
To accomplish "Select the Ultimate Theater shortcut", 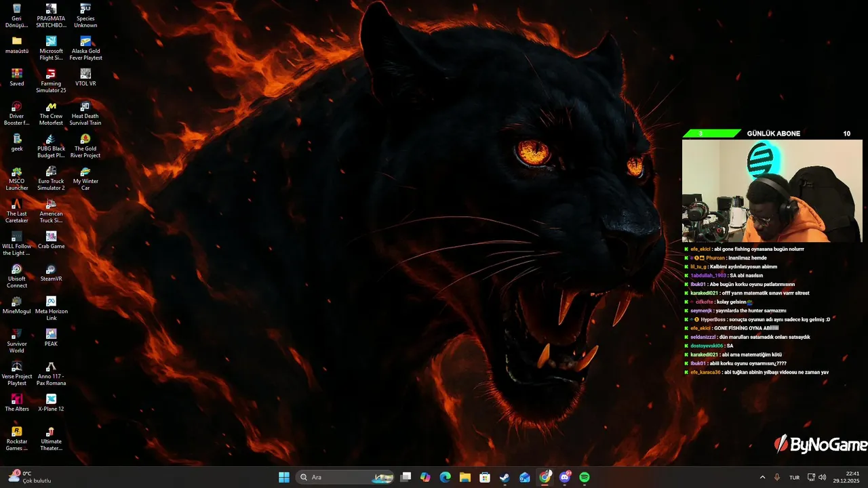I will click(x=51, y=439).
